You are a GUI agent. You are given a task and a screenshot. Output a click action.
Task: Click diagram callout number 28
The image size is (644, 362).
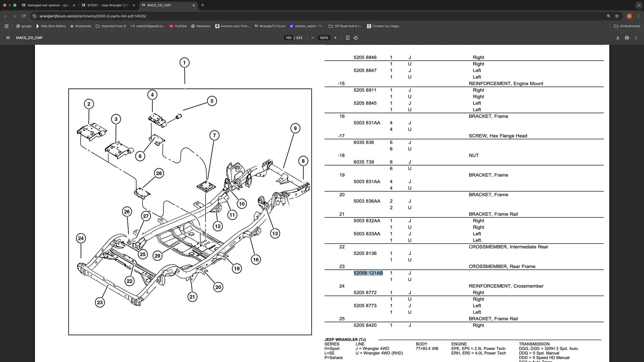click(159, 173)
